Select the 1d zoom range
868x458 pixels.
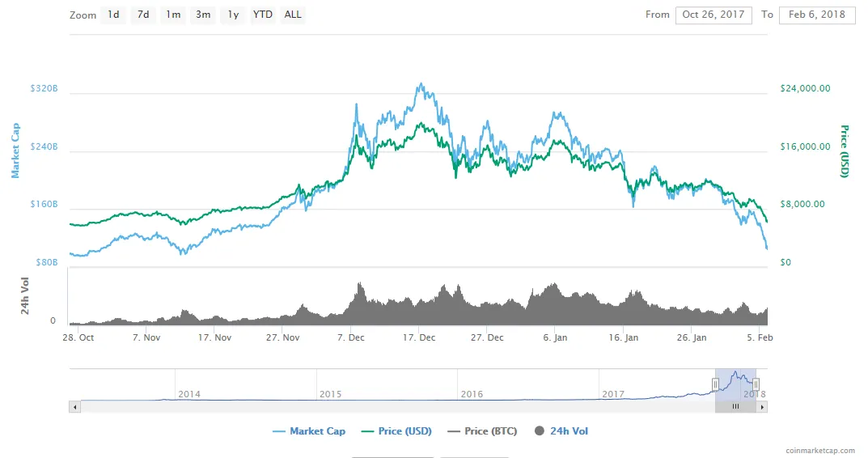click(x=113, y=15)
